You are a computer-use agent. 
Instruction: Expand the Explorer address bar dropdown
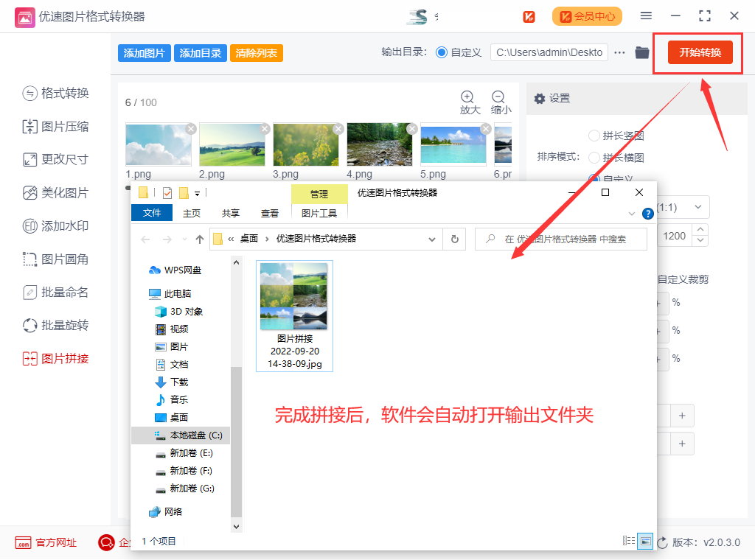432,239
